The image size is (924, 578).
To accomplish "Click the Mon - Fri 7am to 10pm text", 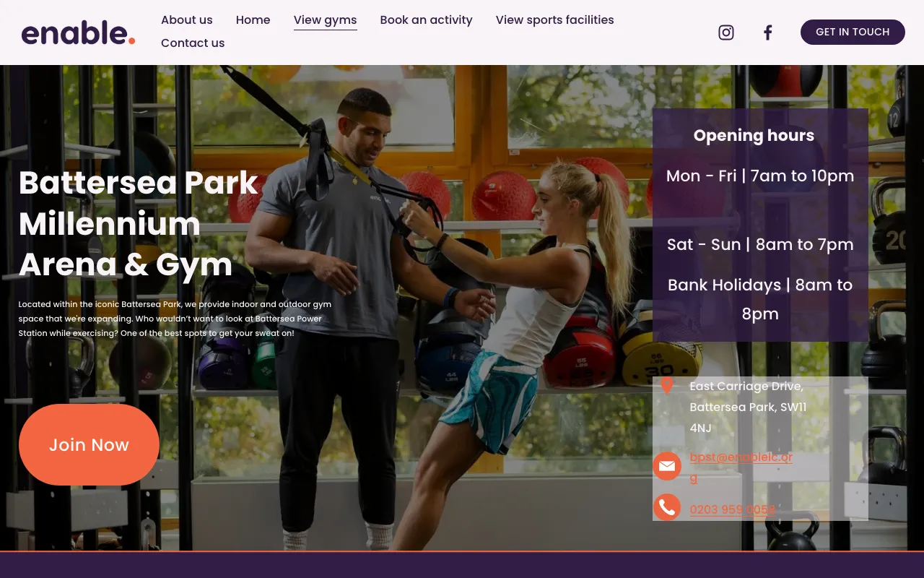I will point(760,176).
